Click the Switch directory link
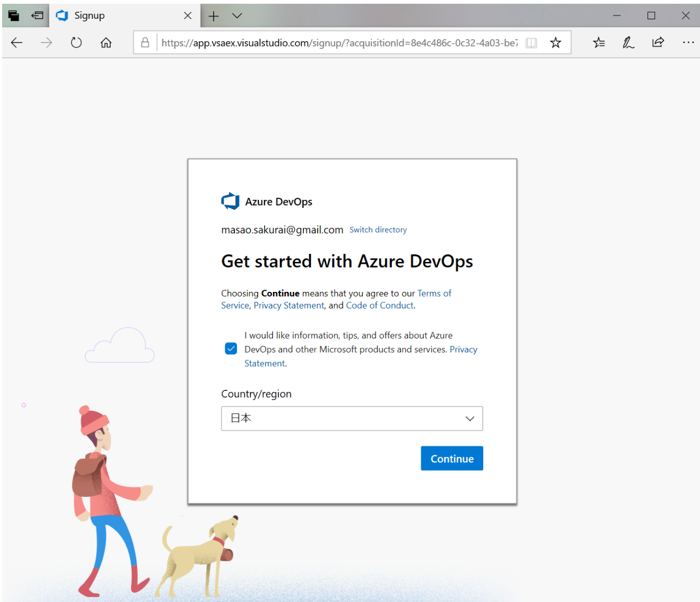The height and width of the screenshot is (602, 700). (378, 230)
